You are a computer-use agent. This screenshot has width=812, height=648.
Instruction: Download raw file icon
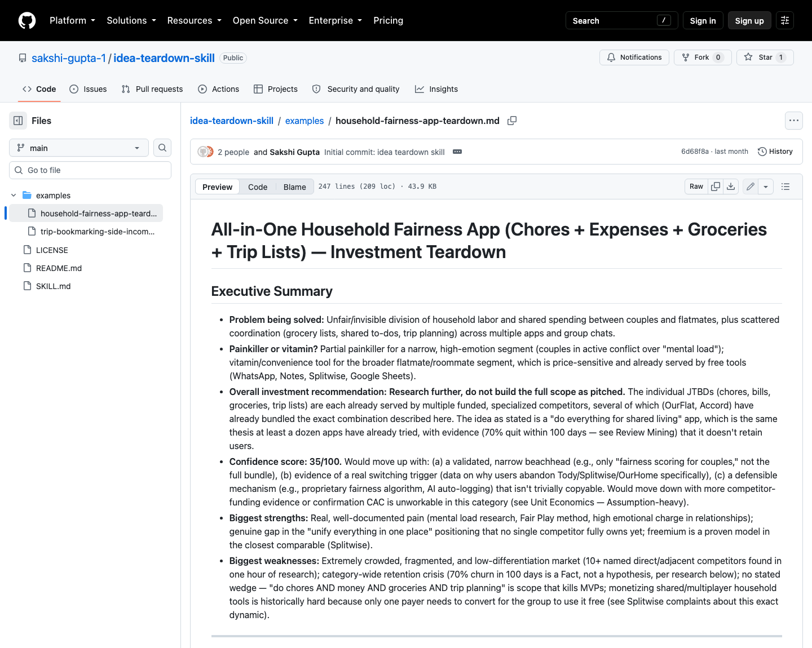point(731,187)
